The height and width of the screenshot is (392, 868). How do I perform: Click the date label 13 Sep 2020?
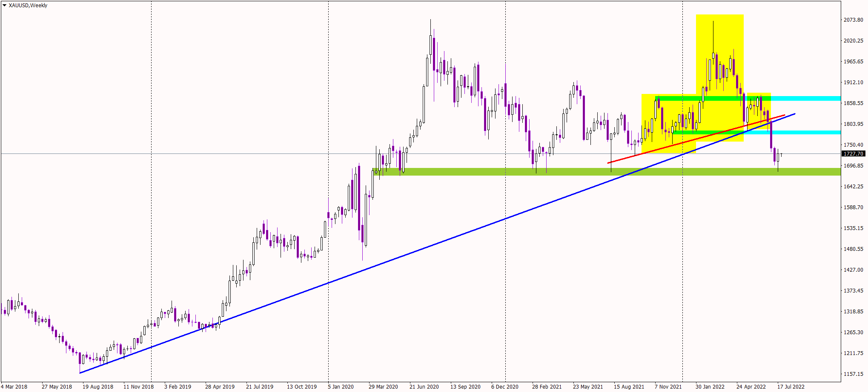click(465, 387)
